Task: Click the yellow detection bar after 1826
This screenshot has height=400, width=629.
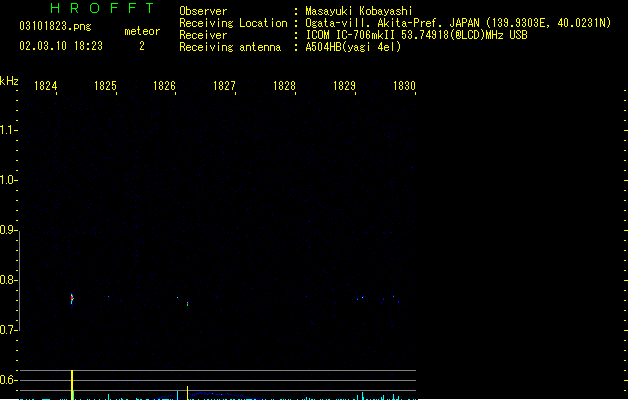Action: 187,393
